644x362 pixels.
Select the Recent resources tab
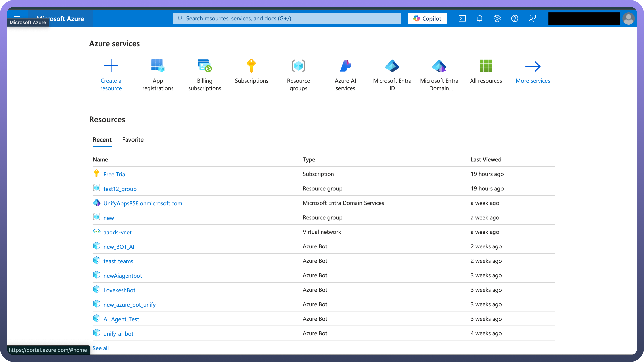click(102, 140)
